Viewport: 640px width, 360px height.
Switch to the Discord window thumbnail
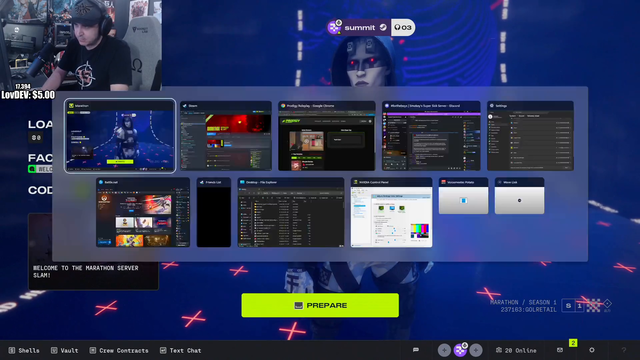431,136
